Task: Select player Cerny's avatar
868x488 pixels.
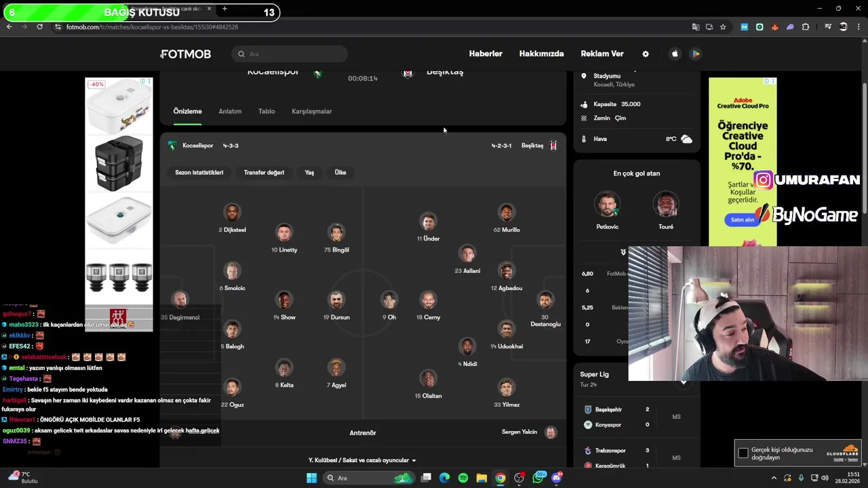Action: coord(428,300)
